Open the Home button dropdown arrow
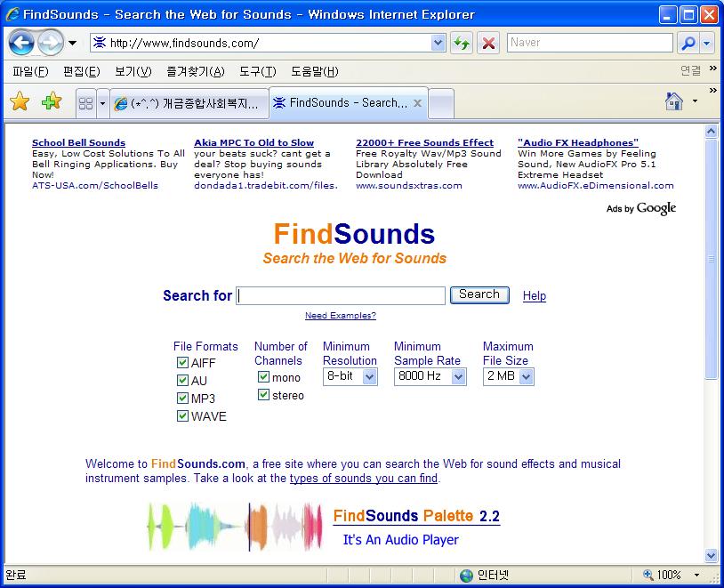The image size is (724, 588). click(695, 101)
